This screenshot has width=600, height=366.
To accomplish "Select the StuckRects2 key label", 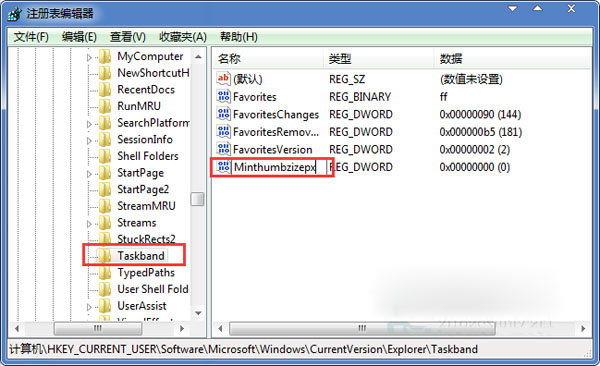I will pos(146,239).
